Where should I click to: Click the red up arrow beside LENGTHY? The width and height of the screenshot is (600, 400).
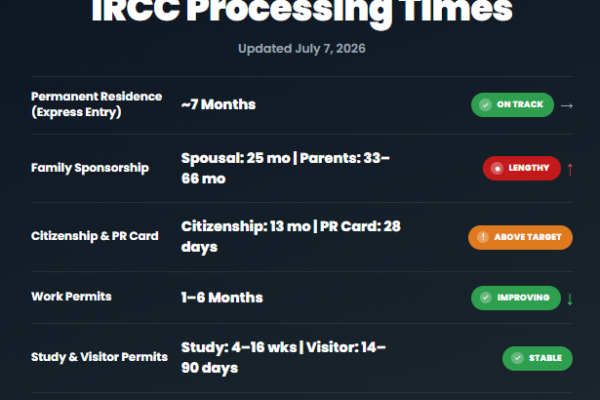click(x=570, y=169)
